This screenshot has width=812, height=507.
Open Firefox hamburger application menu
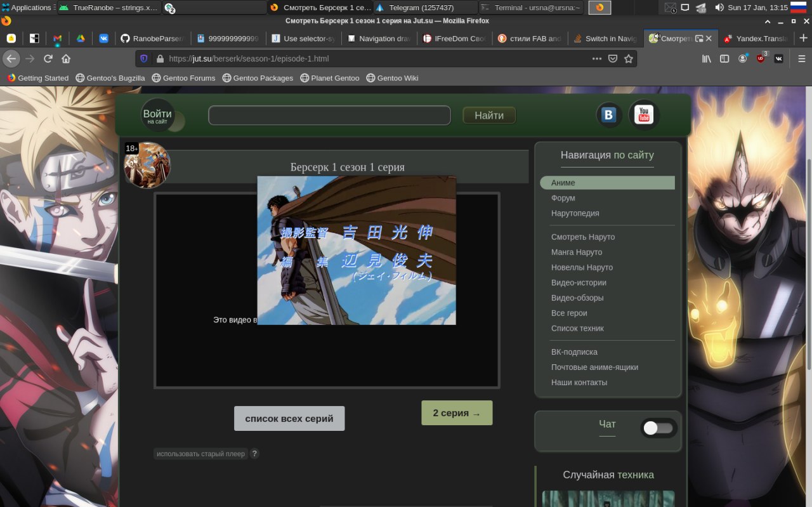tap(802, 58)
